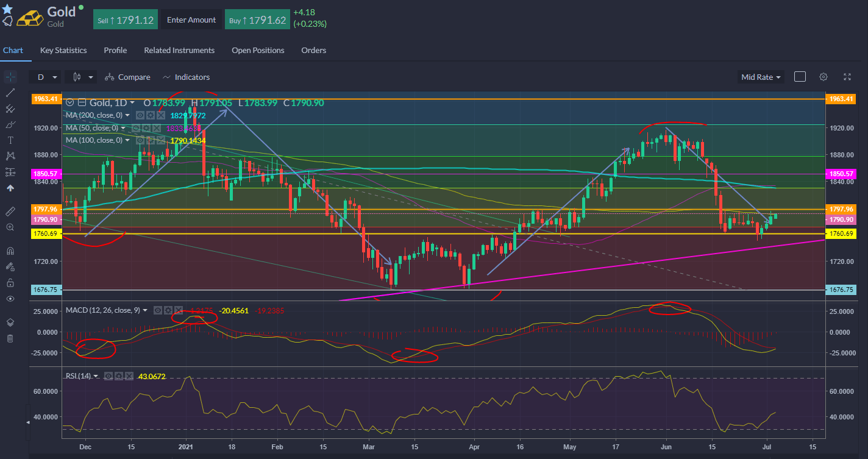The height and width of the screenshot is (459, 868).
Task: Open MACD indicator settings
Action: (x=168, y=310)
